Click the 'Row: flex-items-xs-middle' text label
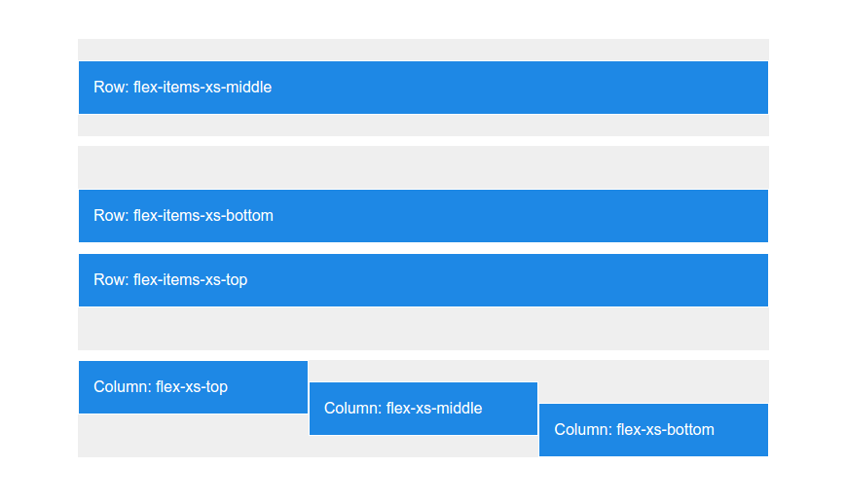Image resolution: width=846 pixels, height=504 pixels. point(182,88)
